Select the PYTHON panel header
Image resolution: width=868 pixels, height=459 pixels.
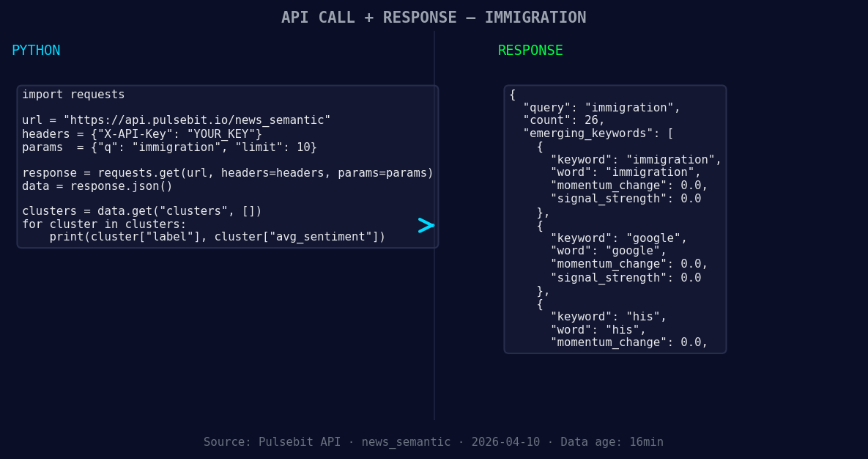[x=36, y=50]
